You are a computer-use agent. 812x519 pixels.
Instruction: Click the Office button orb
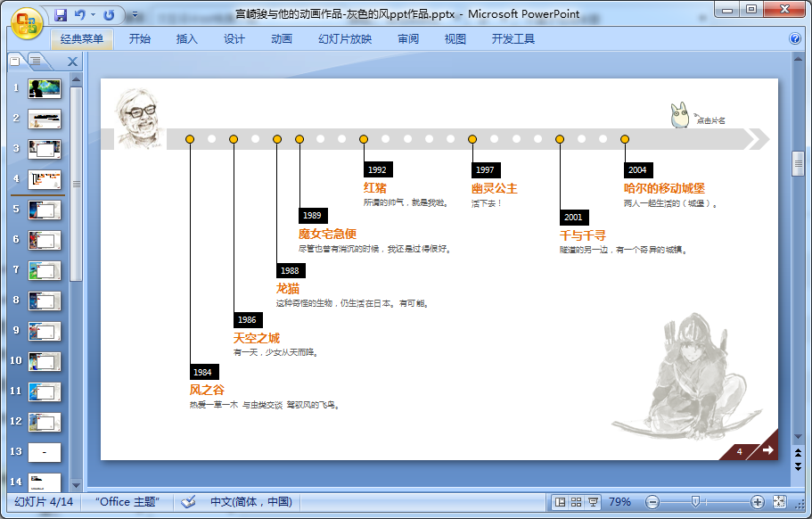click(x=27, y=23)
